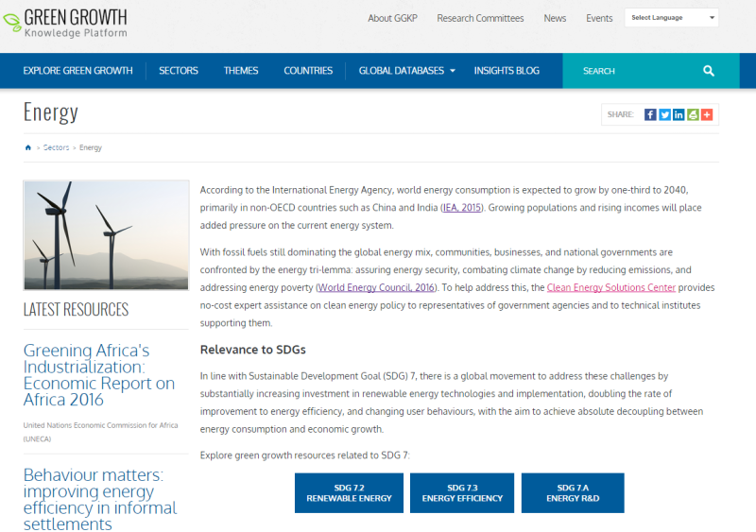Open more sharing options plus icon
Viewport: 756px width, 532px height.
coord(707,114)
